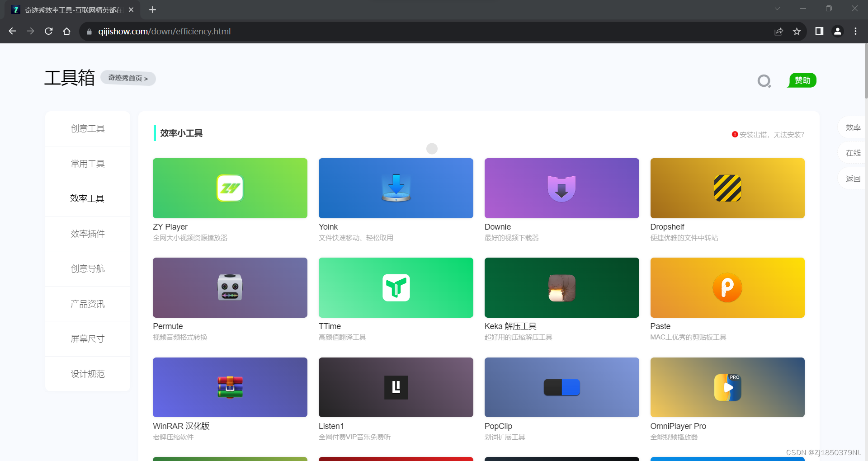868x461 pixels.
Task: Select 常用工具 in sidebar
Action: (88, 164)
